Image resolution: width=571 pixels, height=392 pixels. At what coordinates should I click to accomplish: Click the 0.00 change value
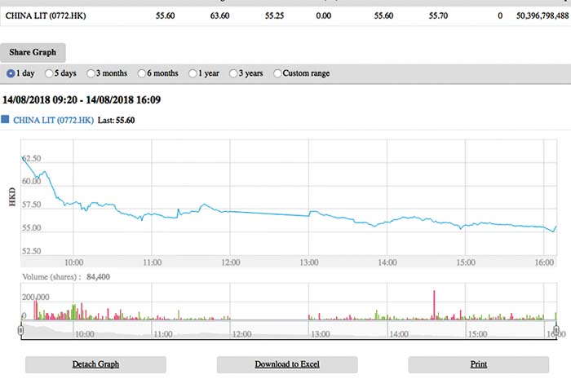pyautogui.click(x=323, y=15)
